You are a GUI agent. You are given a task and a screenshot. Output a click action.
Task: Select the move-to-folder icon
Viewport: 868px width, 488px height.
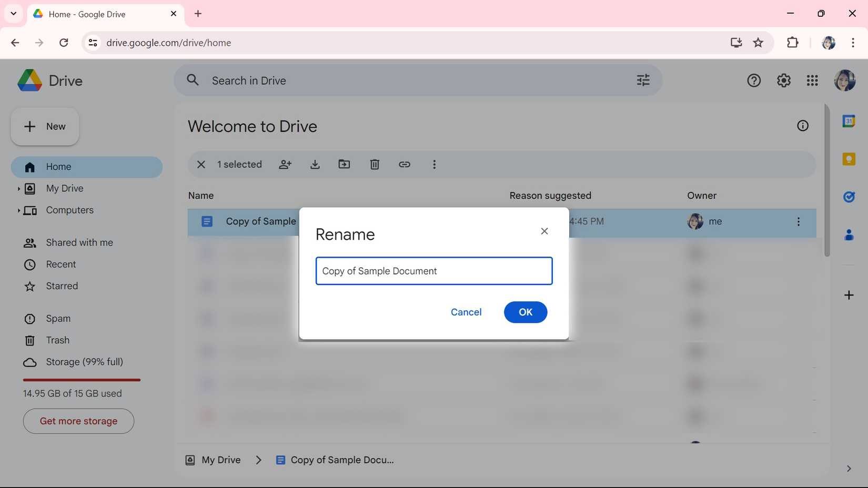(x=344, y=165)
